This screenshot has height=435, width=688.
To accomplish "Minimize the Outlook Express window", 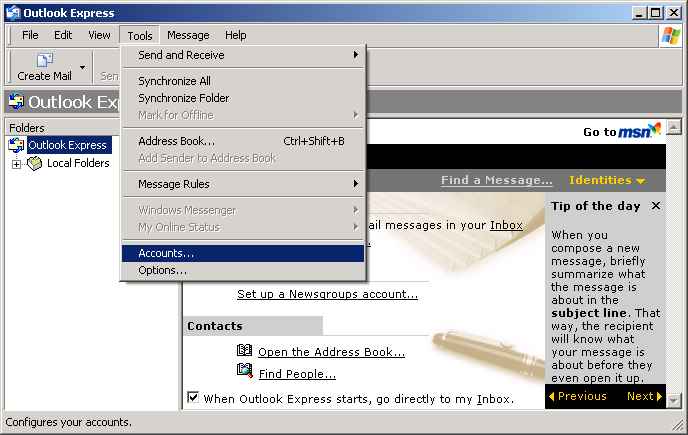I will coord(640,13).
